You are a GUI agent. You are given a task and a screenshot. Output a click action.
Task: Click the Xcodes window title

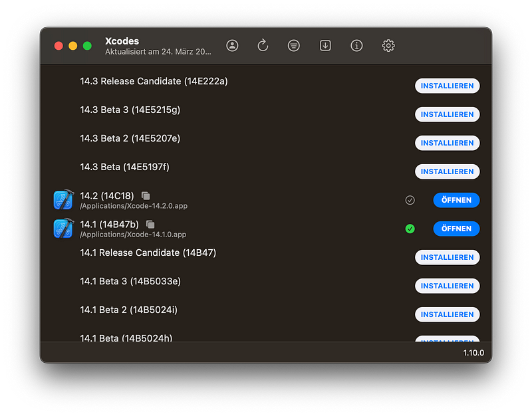(122, 41)
